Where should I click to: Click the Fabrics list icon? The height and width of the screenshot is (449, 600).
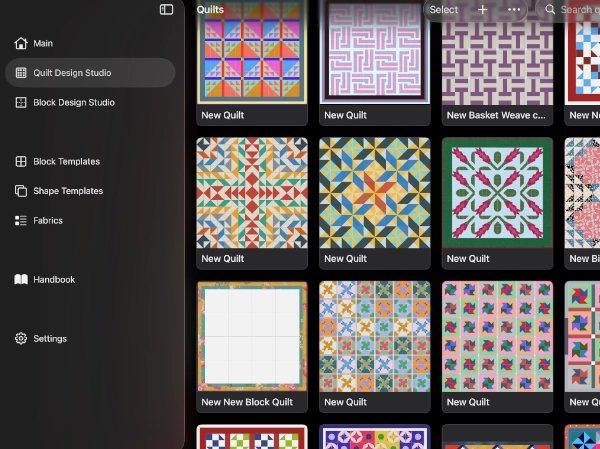21,220
